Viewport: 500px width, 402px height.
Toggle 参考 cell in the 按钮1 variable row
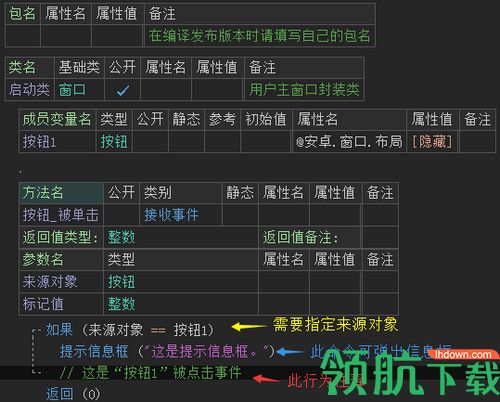pyautogui.click(x=222, y=142)
